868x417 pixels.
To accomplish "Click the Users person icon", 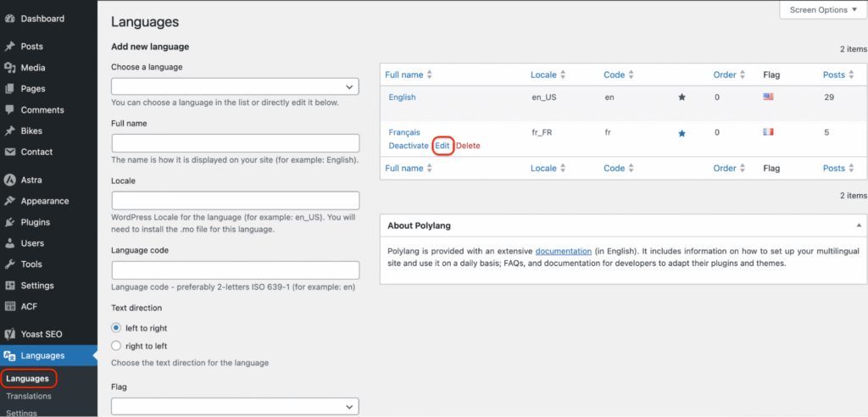I will coord(9,243).
